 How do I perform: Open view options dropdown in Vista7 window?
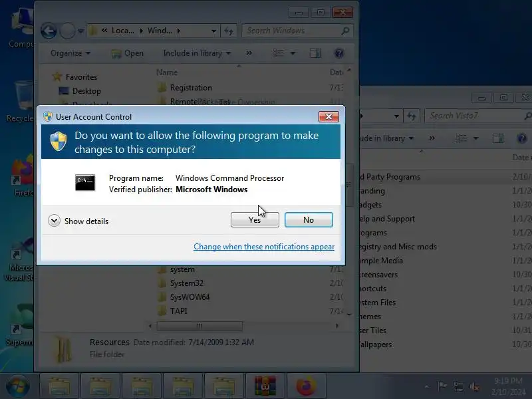[x=475, y=138]
